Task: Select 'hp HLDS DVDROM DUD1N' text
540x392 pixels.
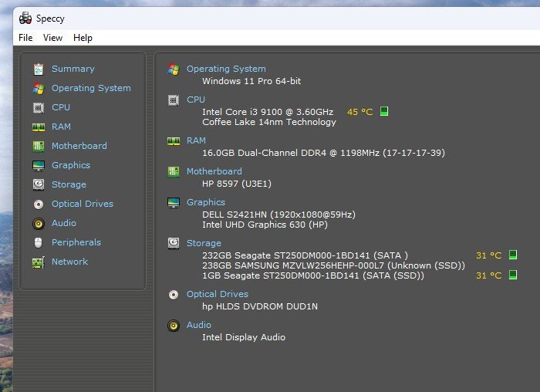Action: click(260, 306)
